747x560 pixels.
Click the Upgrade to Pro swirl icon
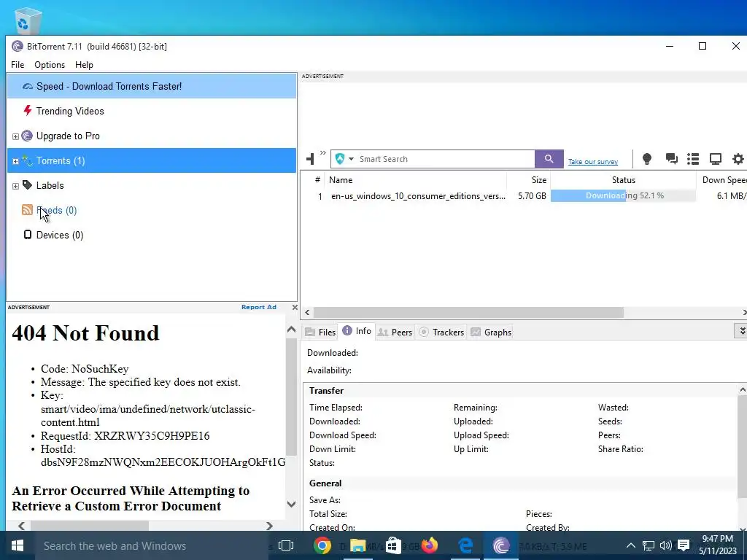tap(28, 136)
